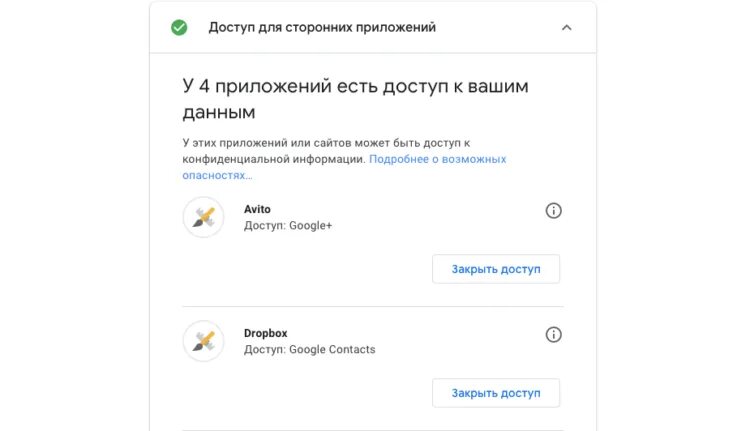Click the 'У 4 приложений есть доступ' heading
Image resolution: width=750 pixels, height=431 pixels.
coord(355,99)
